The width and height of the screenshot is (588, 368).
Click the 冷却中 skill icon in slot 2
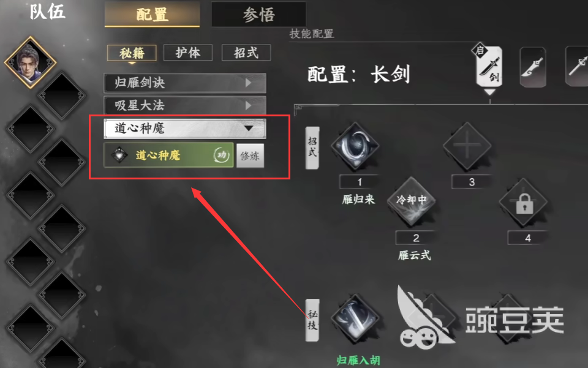tap(412, 201)
